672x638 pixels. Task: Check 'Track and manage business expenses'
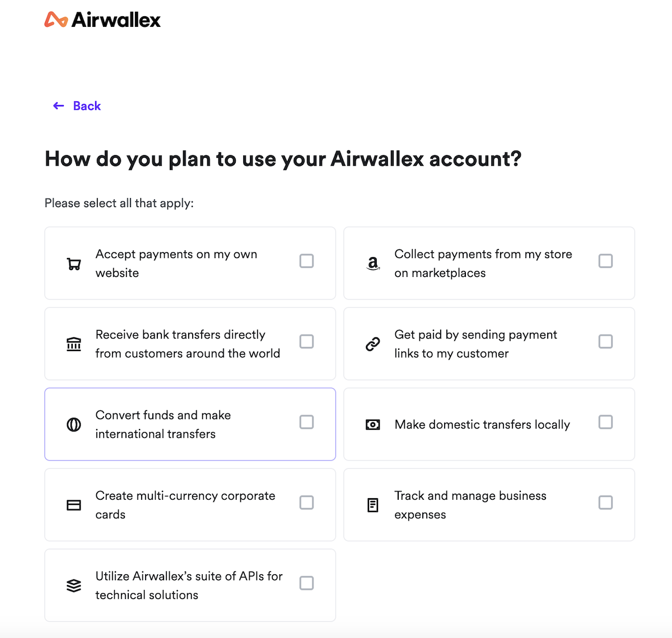605,503
